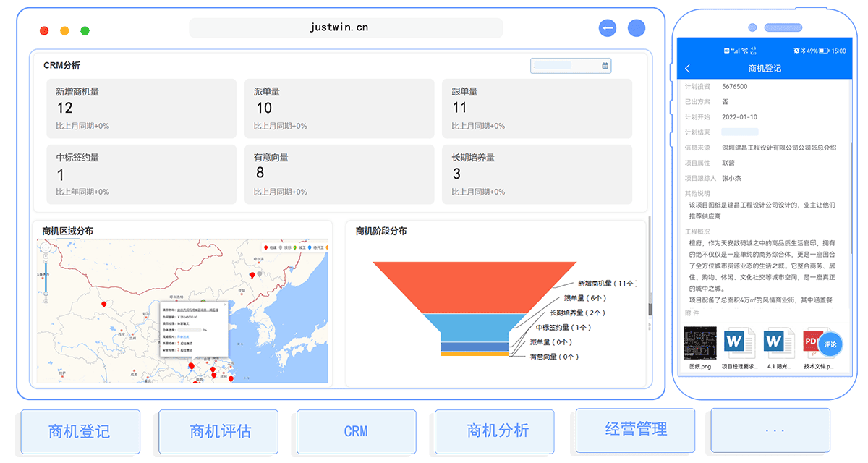Open the Word document 项目经理要求

[739, 341]
